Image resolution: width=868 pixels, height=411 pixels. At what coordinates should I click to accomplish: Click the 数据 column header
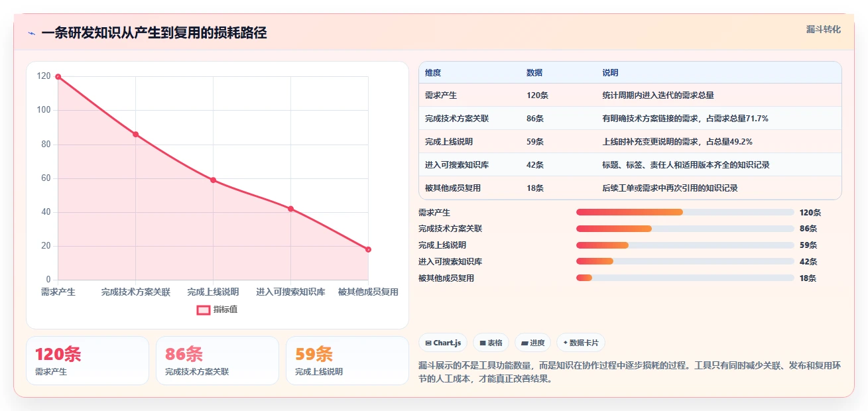pos(534,73)
